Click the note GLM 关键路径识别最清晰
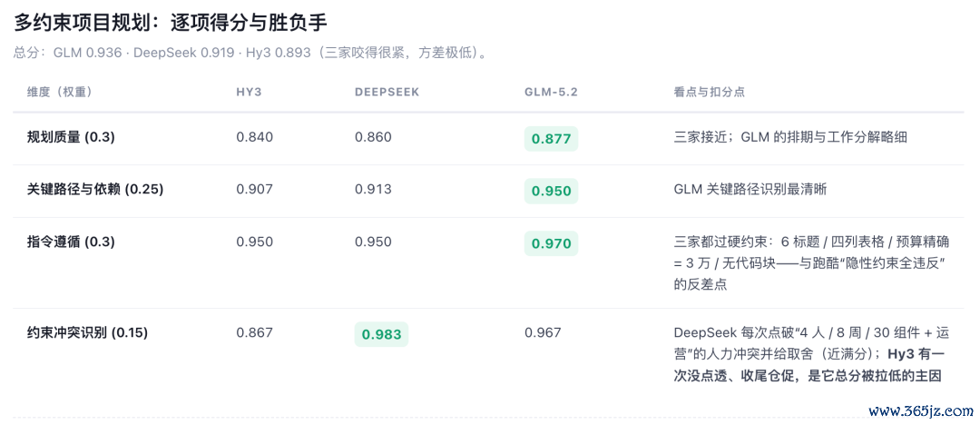980x425 pixels. 750,189
